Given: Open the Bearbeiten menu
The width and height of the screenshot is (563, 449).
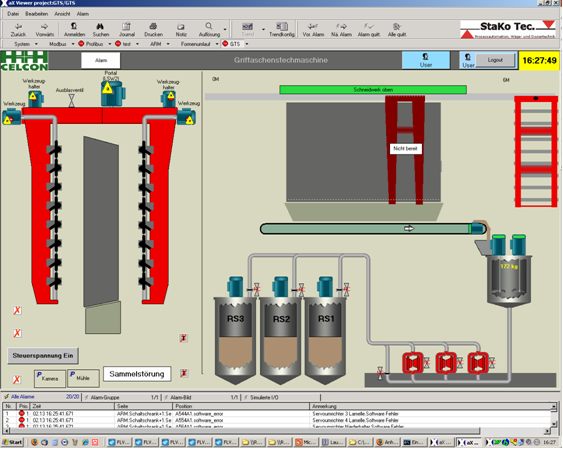Looking at the screenshot, I should point(36,14).
